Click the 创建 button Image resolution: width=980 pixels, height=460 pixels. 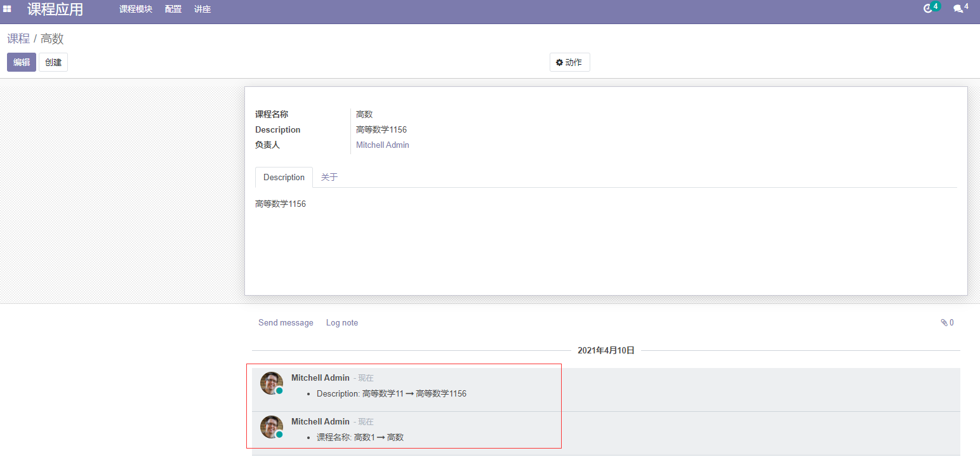point(53,62)
